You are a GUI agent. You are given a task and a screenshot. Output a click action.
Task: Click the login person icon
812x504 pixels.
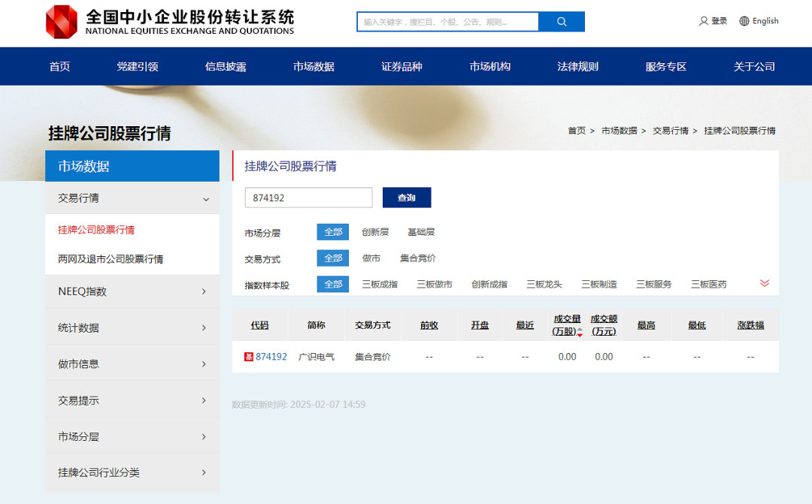tap(701, 21)
